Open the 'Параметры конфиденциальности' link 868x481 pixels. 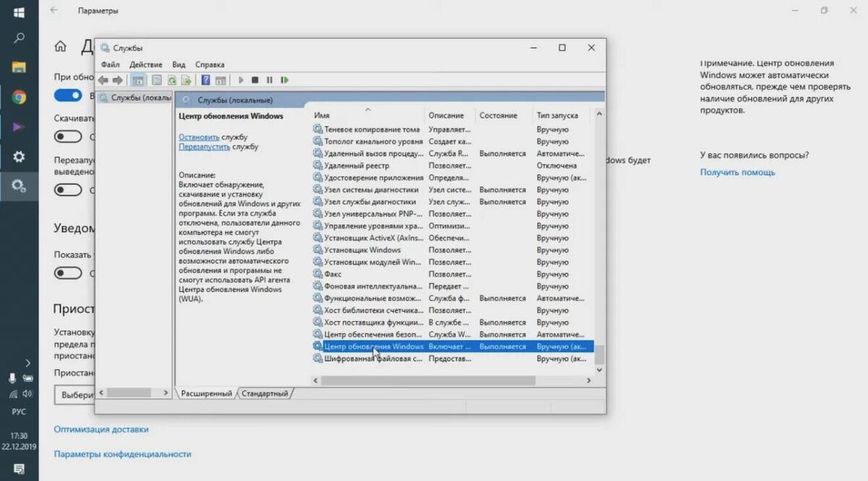[123, 454]
